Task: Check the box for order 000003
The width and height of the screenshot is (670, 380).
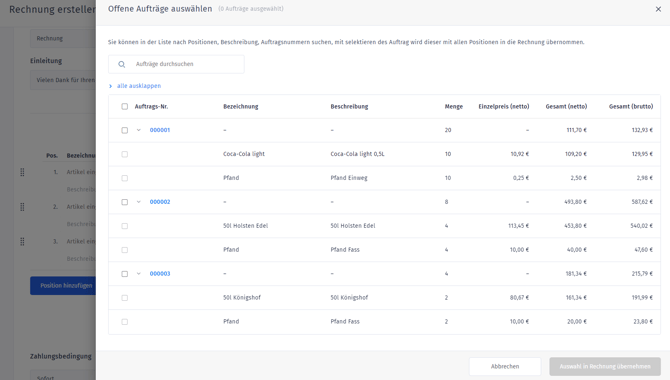Action: click(x=124, y=274)
